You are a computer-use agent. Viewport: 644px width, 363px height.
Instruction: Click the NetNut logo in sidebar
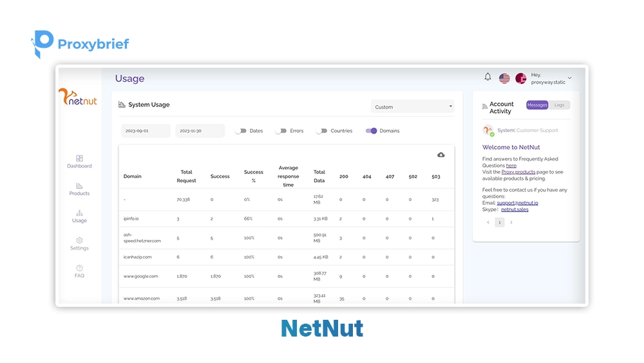78,97
